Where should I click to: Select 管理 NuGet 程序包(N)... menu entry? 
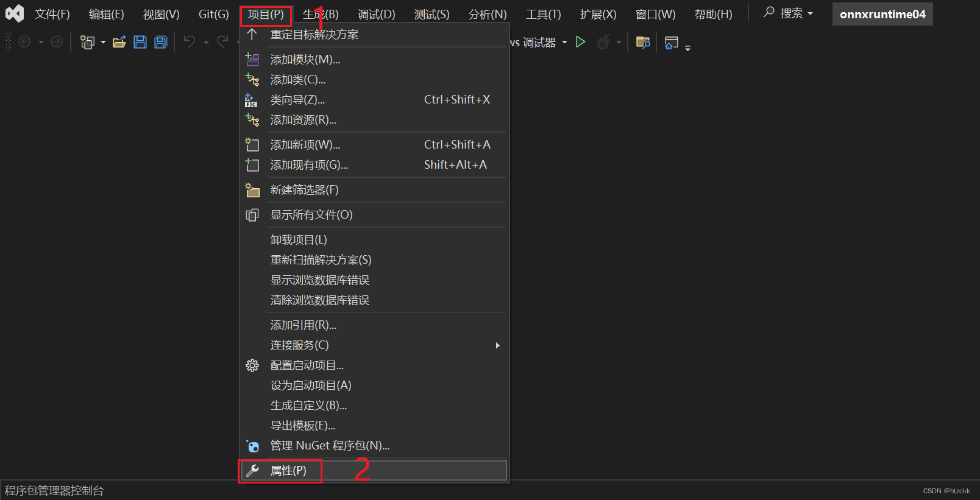pos(374,446)
